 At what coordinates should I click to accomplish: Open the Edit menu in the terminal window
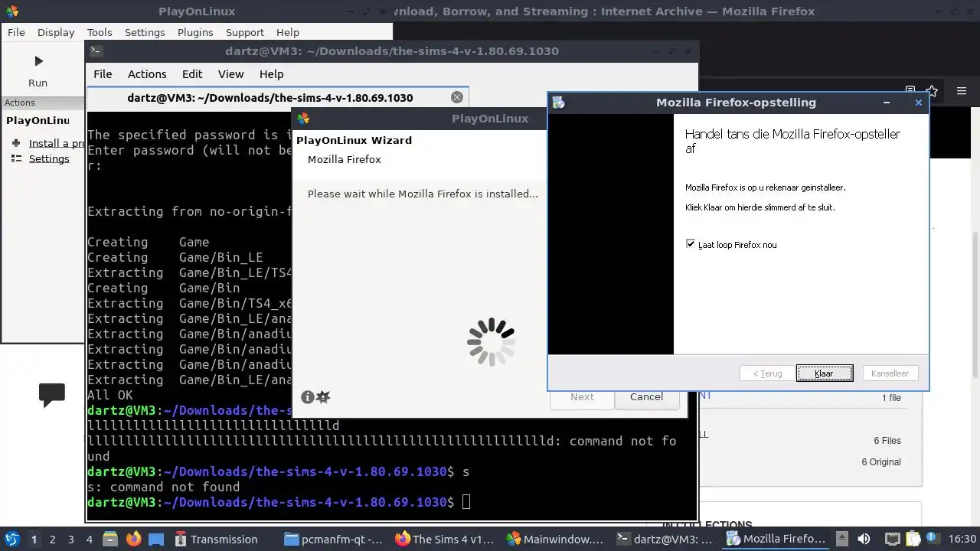(192, 74)
